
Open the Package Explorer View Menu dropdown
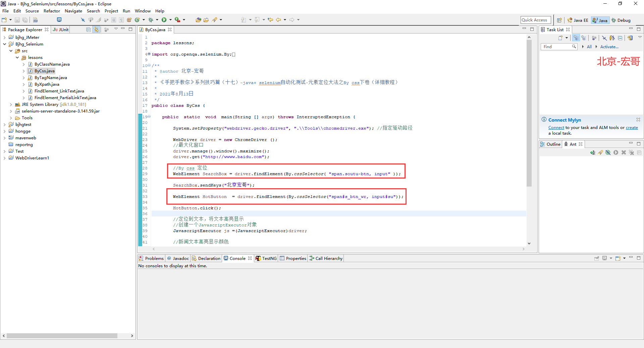click(x=116, y=29)
